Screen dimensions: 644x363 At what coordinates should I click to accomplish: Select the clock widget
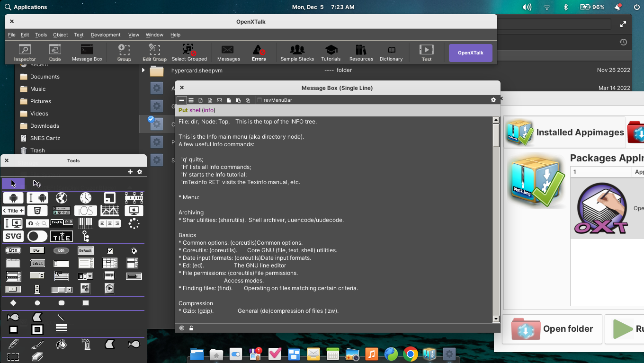pyautogui.click(x=86, y=198)
